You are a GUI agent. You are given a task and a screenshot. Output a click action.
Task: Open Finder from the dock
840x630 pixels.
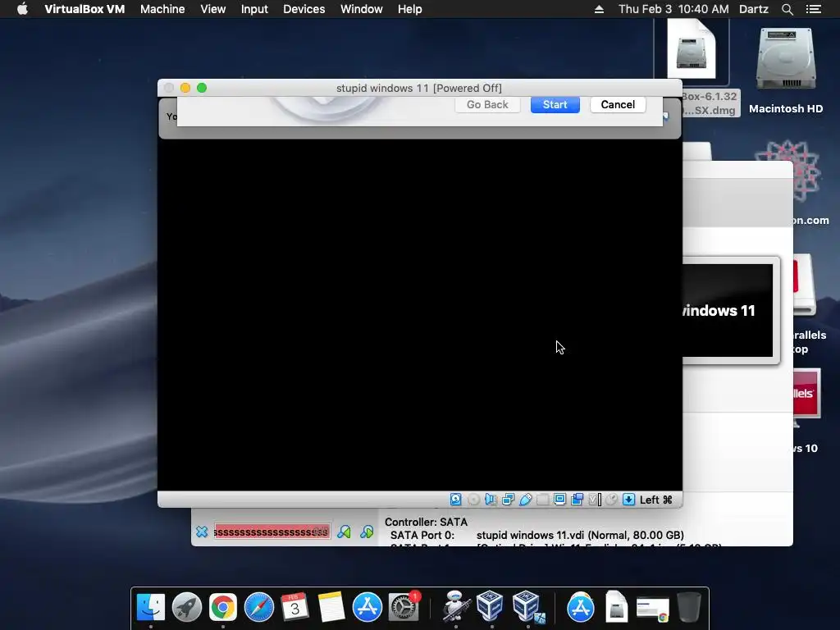151,607
